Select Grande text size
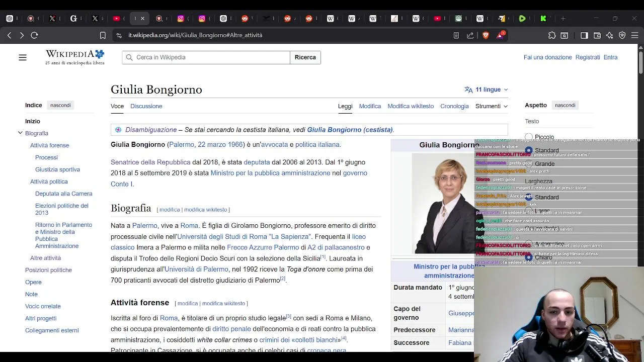The image size is (644, 362). coord(529,164)
